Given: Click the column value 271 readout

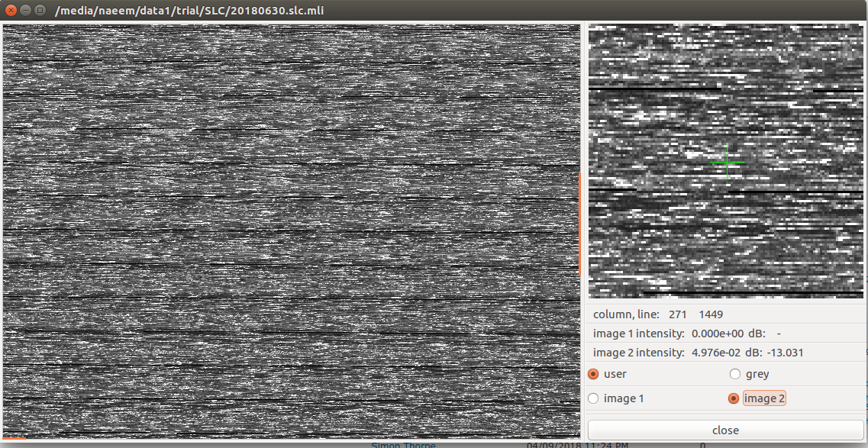Looking at the screenshot, I should (x=677, y=314).
